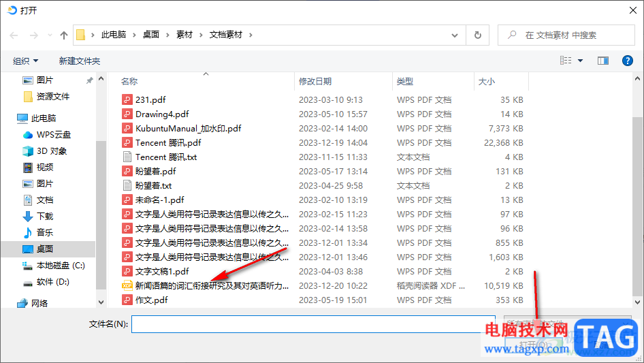Click file list scroll up arrow
Viewport: 644px width, 363px height.
click(637, 78)
